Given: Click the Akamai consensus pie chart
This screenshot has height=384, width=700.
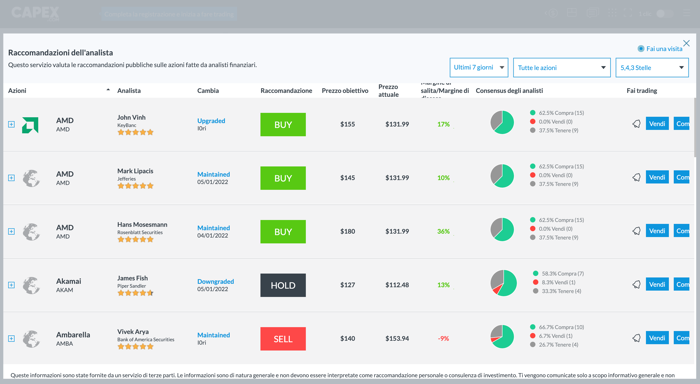Looking at the screenshot, I should pyautogui.click(x=504, y=283).
